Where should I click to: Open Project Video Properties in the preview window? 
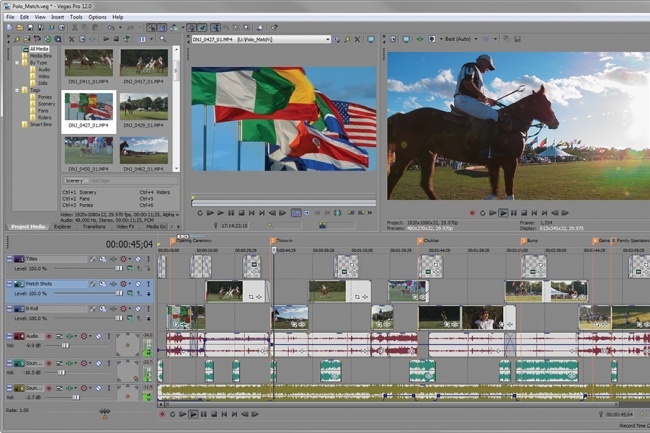[x=393, y=39]
